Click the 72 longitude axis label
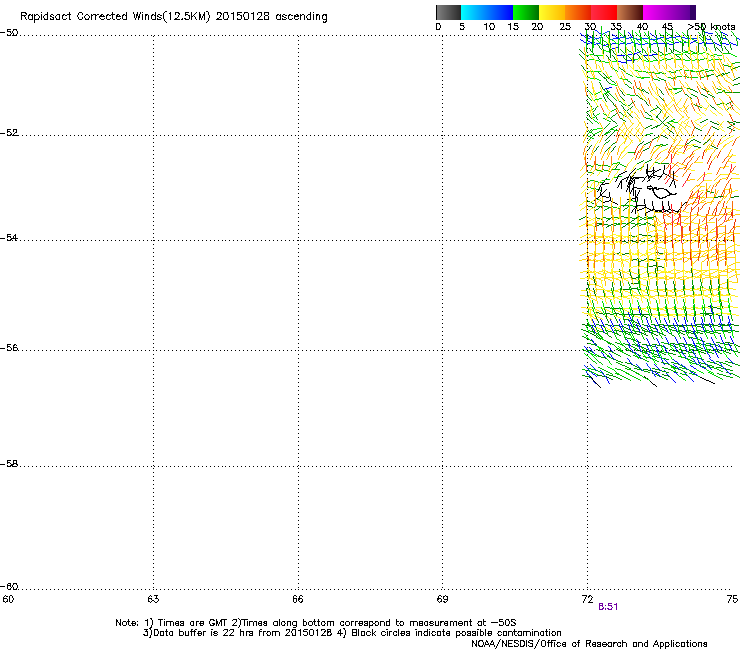Image resolution: width=740 pixels, height=650 pixels. pyautogui.click(x=587, y=599)
